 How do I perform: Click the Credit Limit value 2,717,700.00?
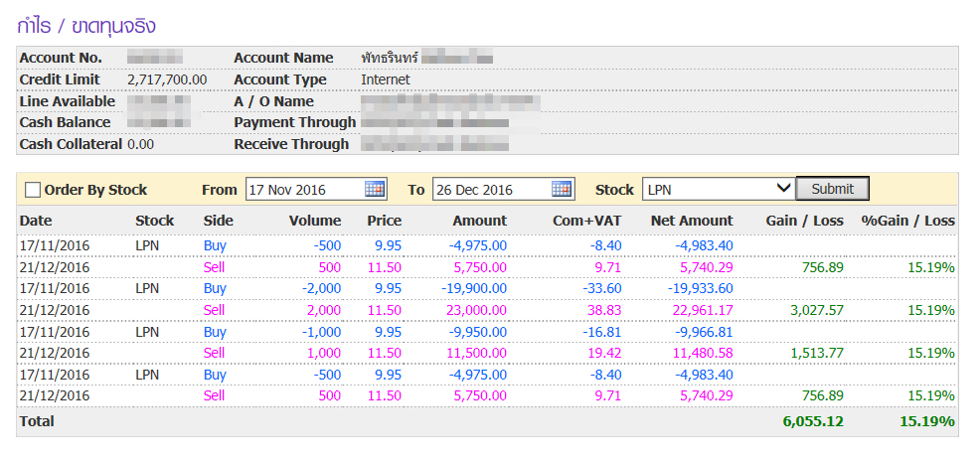click(x=167, y=79)
